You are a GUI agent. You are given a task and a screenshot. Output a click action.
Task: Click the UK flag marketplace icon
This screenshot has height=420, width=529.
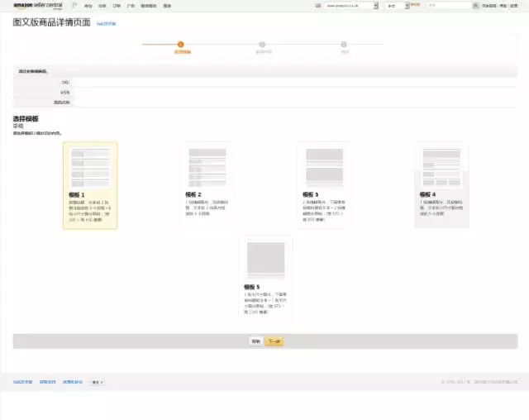pyautogui.click(x=318, y=5)
